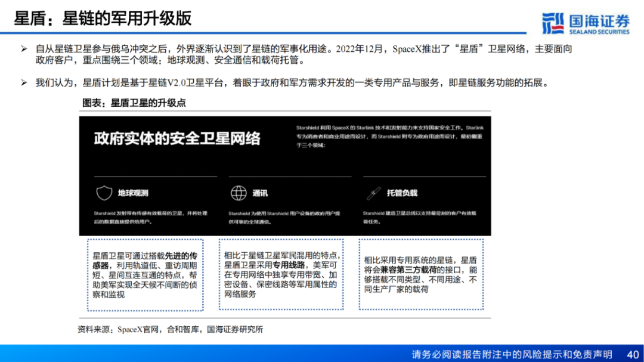644x362 pixels.
Task: Click the small text under 地球观测
Action: [x=150, y=217]
